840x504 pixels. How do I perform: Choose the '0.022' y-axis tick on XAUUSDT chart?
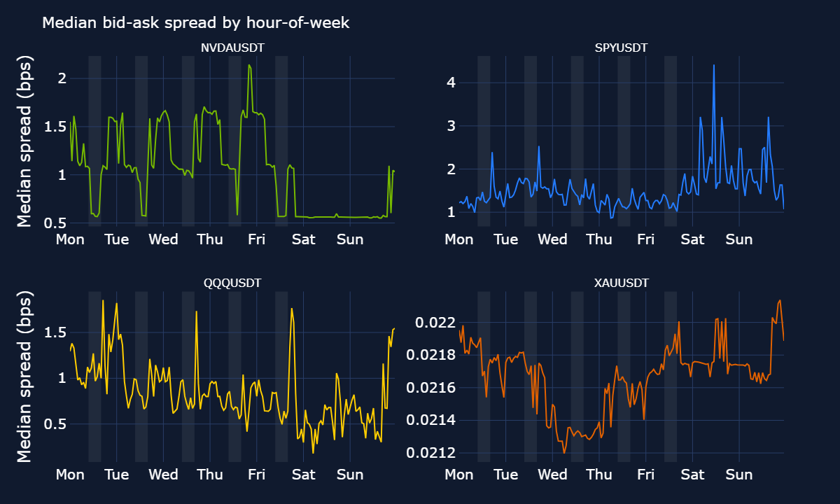point(436,323)
